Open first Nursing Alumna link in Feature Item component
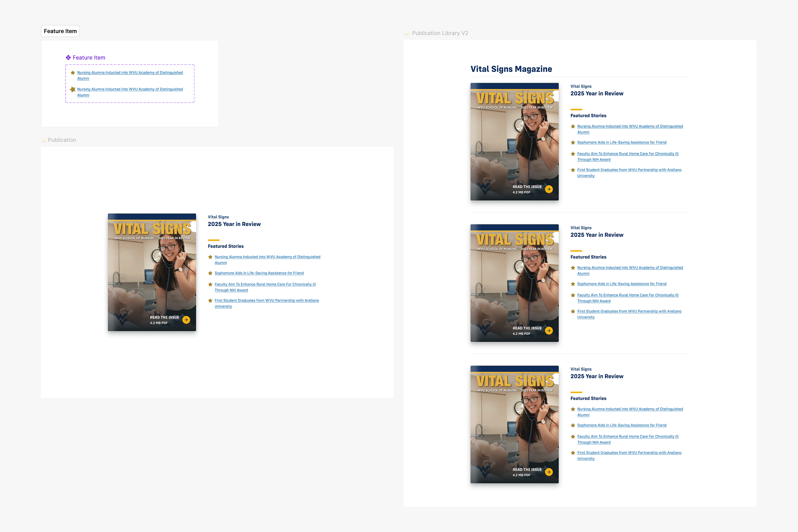This screenshot has width=798, height=532. tap(130, 75)
